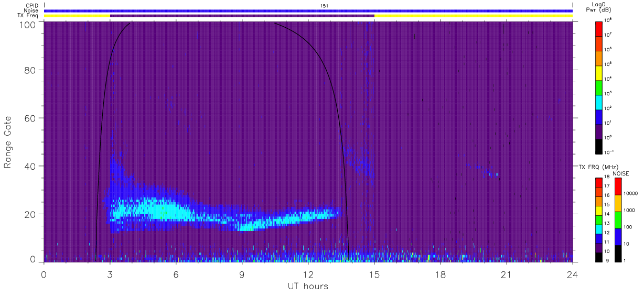Pick the red top segment of TX FRQ colorbar
Viewport: 644px width, 297px height.
click(x=598, y=183)
